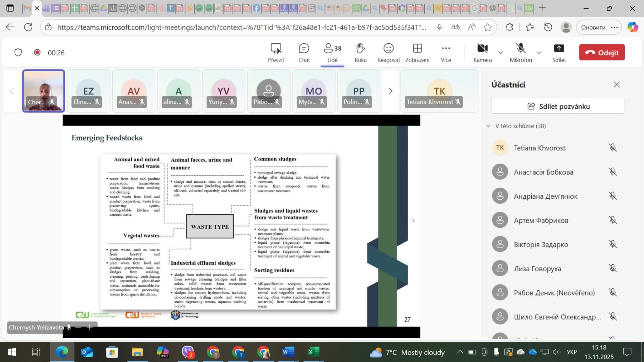This screenshot has height=362, width=644.
Task: Open Zobrazení view options
Action: 417,53
